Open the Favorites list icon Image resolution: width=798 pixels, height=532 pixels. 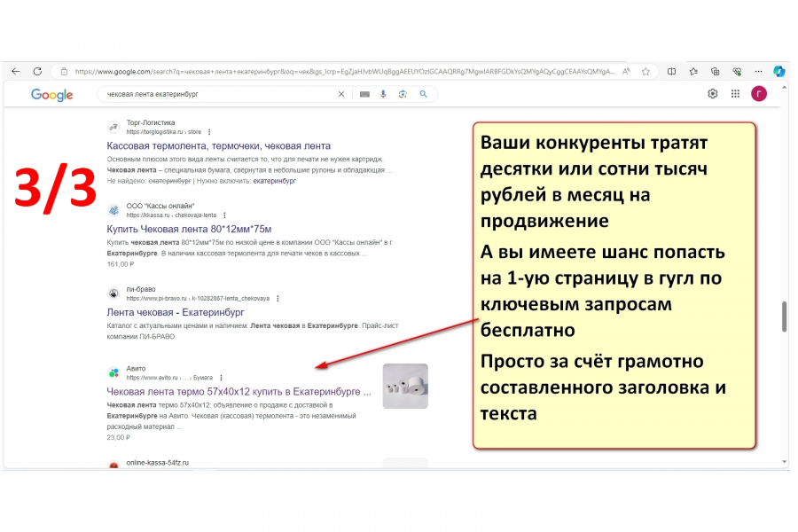point(693,71)
